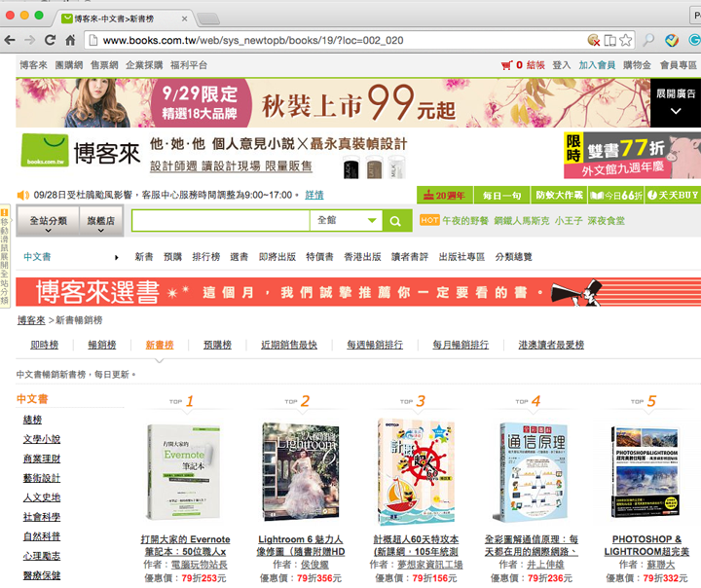
Task: Click the 秋裝上市99元起 banner
Action: pyautogui.click(x=333, y=103)
